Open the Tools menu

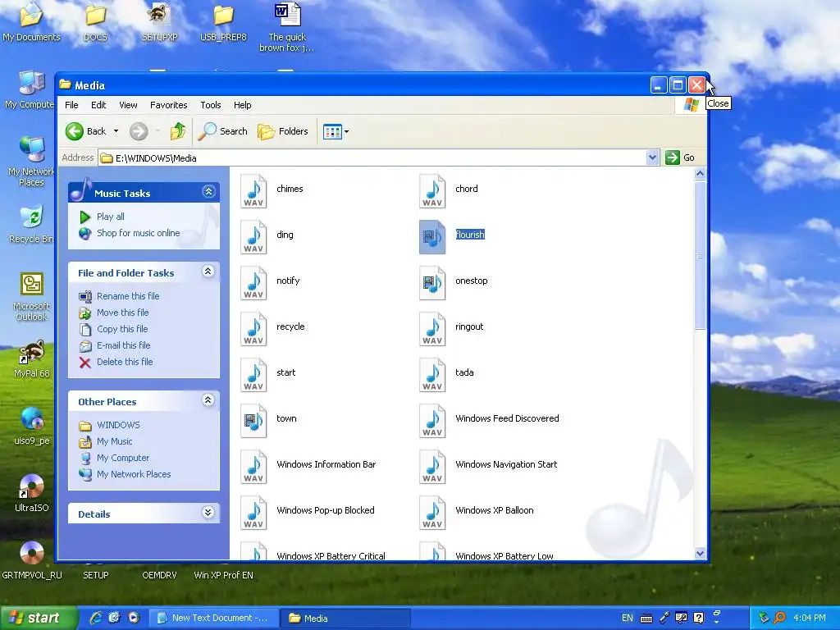[x=211, y=105]
